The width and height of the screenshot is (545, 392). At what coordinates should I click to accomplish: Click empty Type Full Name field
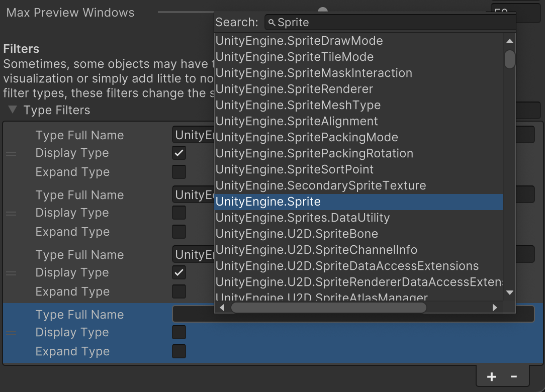[x=353, y=314]
